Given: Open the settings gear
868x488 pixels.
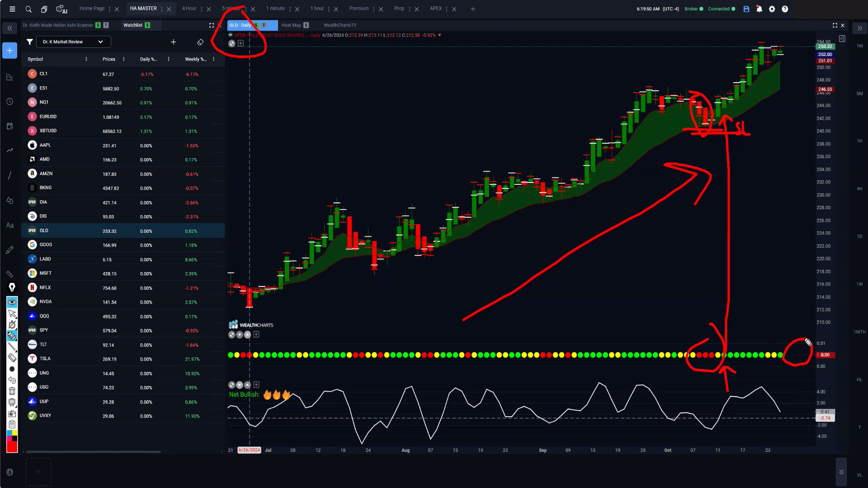Looking at the screenshot, I should pyautogui.click(x=772, y=9).
